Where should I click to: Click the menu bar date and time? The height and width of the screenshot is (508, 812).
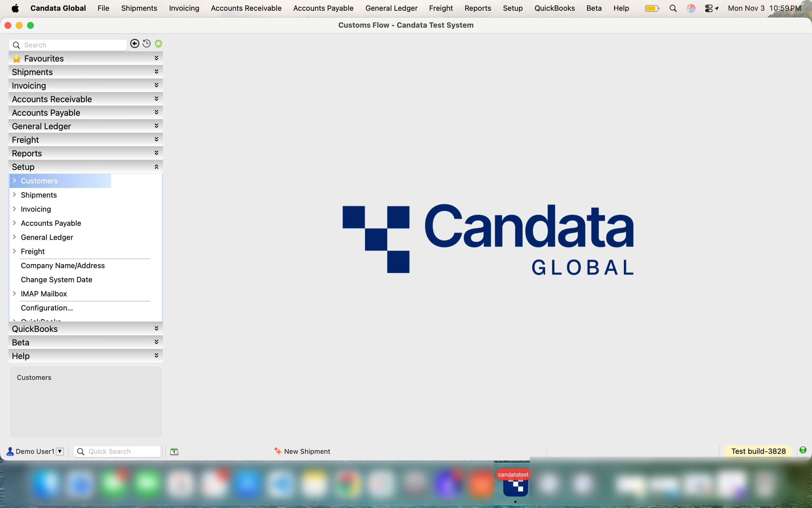[764, 8]
